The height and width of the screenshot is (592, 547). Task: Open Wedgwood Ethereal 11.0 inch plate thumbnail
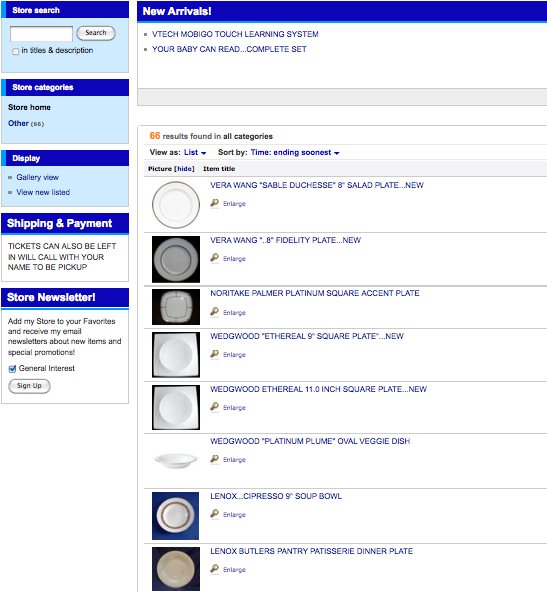point(176,407)
